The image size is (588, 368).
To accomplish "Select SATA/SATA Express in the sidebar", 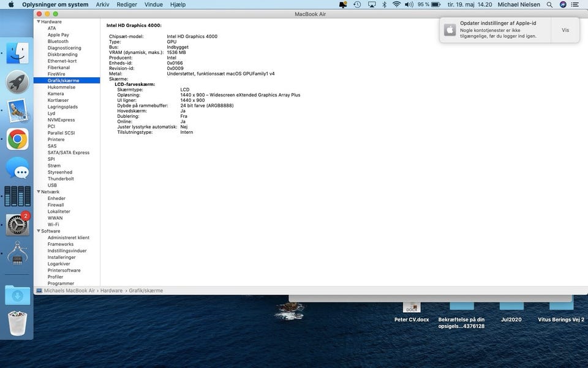I will point(68,153).
